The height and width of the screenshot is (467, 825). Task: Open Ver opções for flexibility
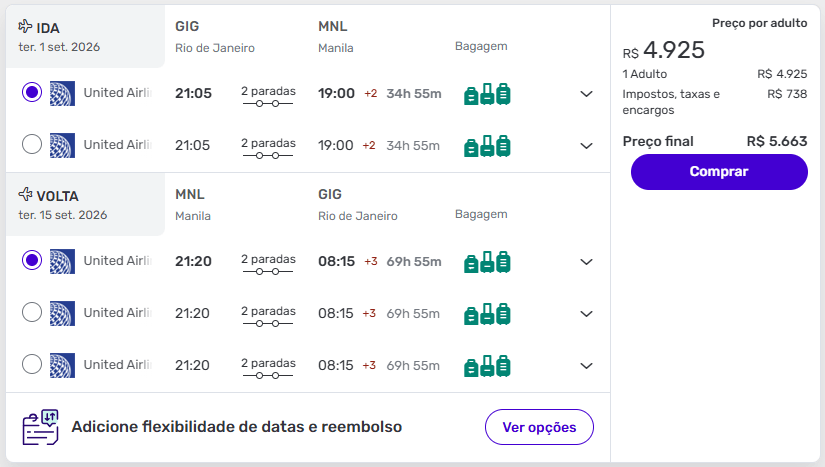point(539,427)
